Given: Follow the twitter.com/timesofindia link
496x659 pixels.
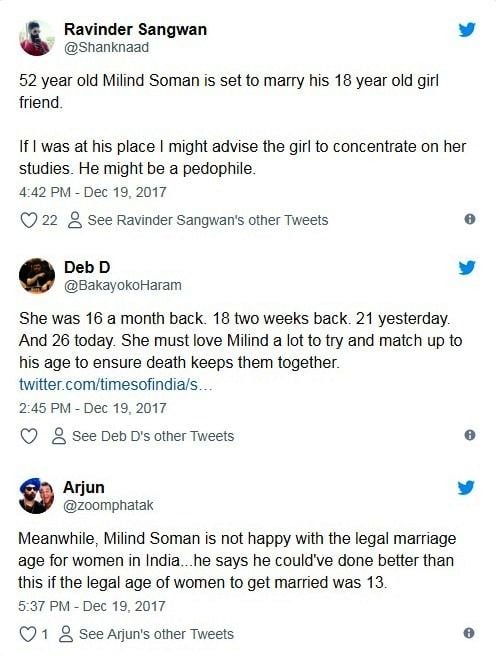Looking at the screenshot, I should pyautogui.click(x=116, y=385).
